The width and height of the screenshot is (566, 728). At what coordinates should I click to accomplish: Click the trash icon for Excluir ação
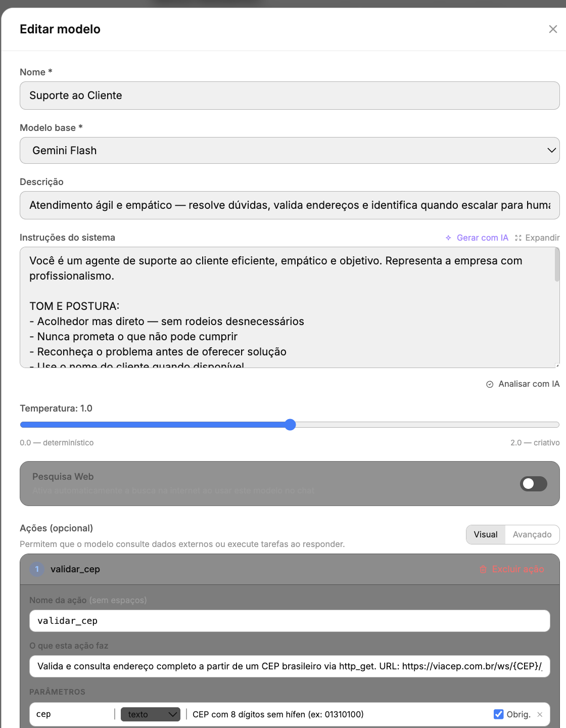tap(483, 569)
